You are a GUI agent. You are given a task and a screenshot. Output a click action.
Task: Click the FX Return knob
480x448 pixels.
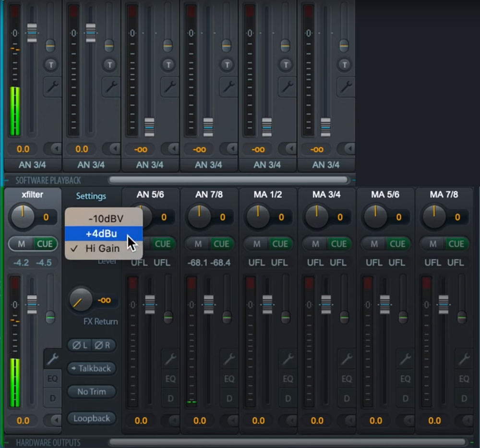click(x=81, y=300)
